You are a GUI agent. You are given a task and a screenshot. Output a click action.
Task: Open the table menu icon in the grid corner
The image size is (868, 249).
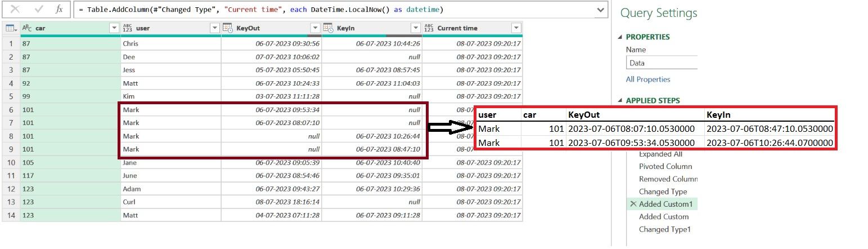click(11, 28)
